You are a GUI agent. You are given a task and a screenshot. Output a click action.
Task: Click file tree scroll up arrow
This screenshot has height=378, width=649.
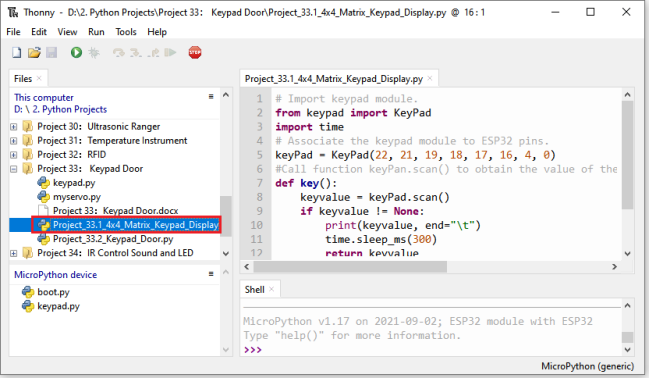[226, 95]
